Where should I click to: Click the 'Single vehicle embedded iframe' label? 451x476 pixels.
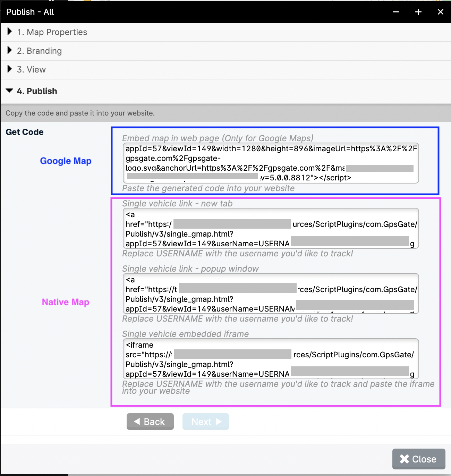186,334
